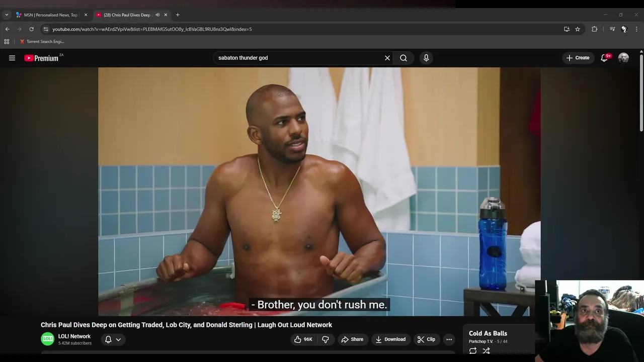The width and height of the screenshot is (644, 362).
Task: Open Chrome profile icon in toolbar
Action: point(624,29)
